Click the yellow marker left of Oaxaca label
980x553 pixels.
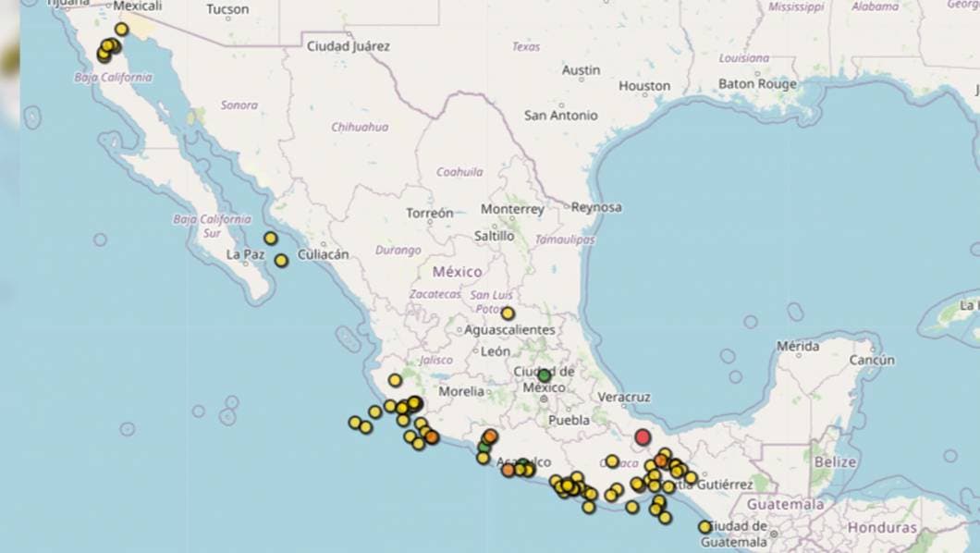click(x=612, y=461)
